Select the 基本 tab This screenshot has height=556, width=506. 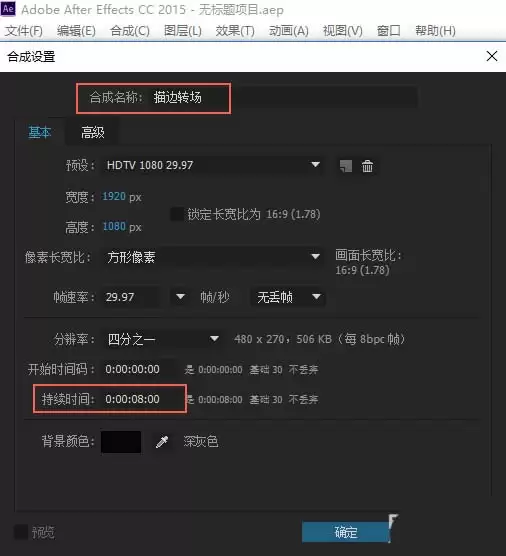pyautogui.click(x=40, y=133)
